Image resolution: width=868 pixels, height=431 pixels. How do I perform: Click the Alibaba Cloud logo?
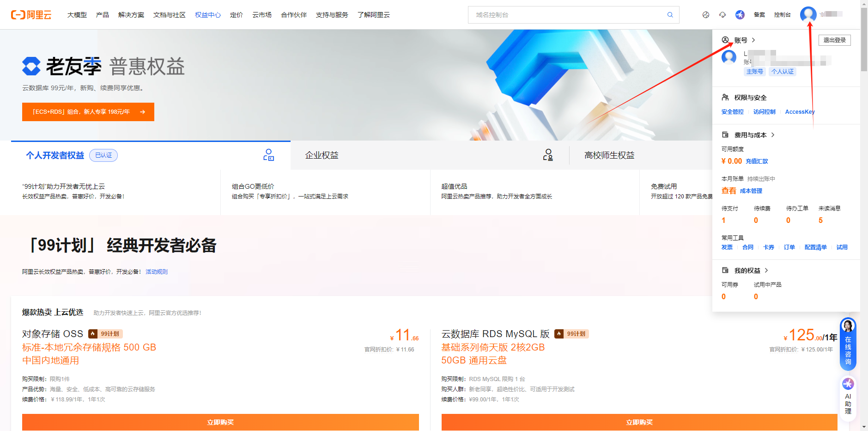[31, 14]
